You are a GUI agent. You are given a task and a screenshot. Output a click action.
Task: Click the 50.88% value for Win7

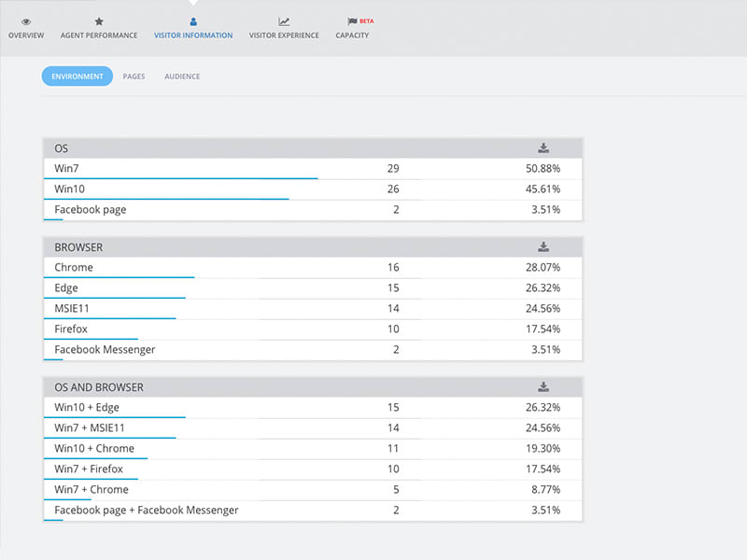click(x=543, y=168)
